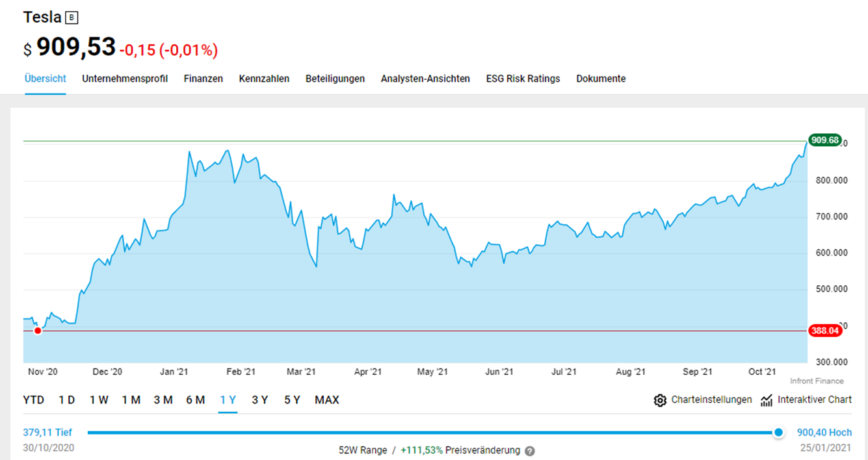Image resolution: width=868 pixels, height=460 pixels.
Task: Click the Charteinstellungen gear icon
Action: point(660,400)
